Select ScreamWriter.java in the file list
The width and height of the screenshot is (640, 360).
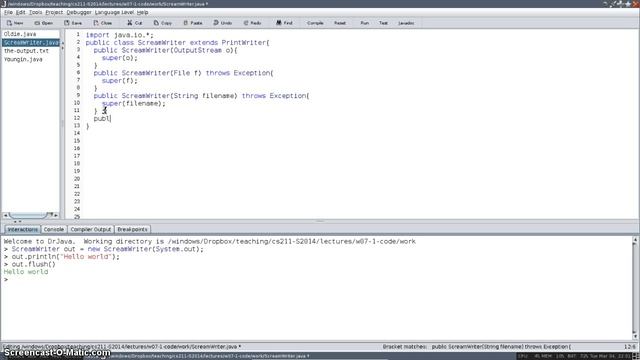(31, 42)
